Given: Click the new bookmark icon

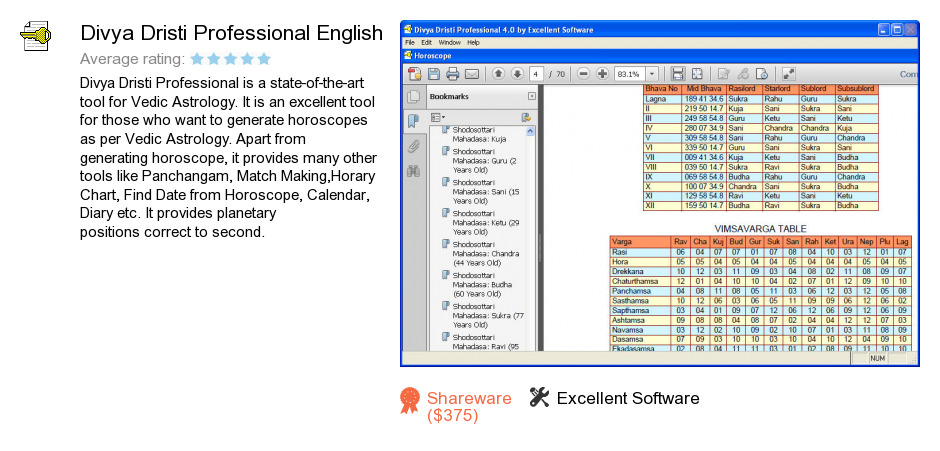Looking at the screenshot, I should [x=526, y=118].
